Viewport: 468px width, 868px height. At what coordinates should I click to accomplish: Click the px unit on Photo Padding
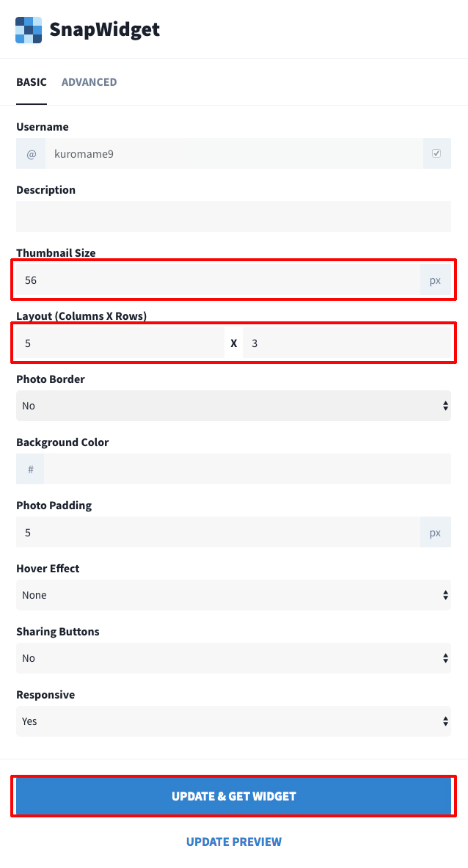436,533
